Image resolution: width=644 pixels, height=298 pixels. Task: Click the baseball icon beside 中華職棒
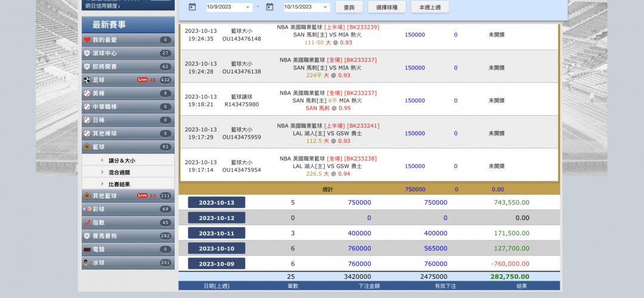click(86, 107)
